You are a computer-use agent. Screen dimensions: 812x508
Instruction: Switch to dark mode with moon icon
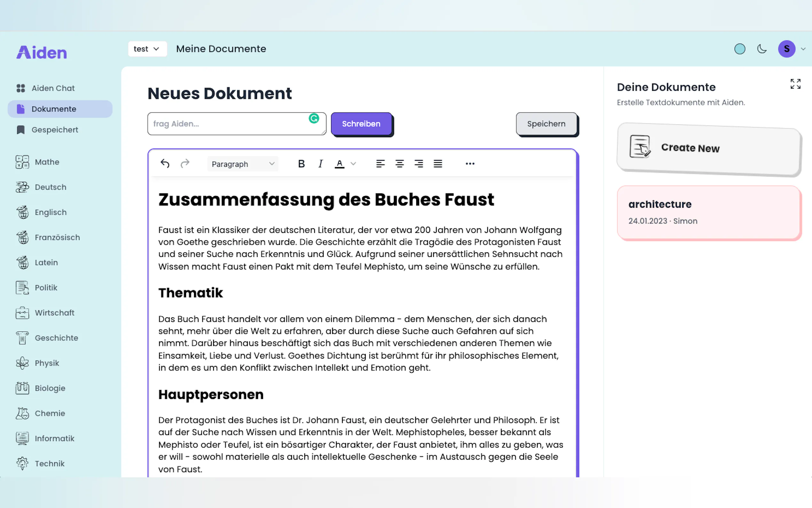coord(762,49)
